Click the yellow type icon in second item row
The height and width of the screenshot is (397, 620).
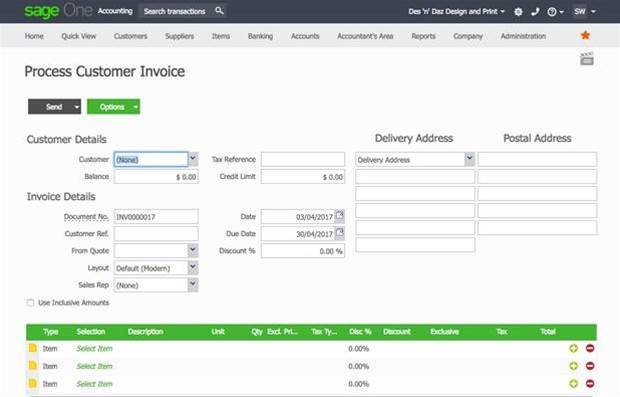33,365
